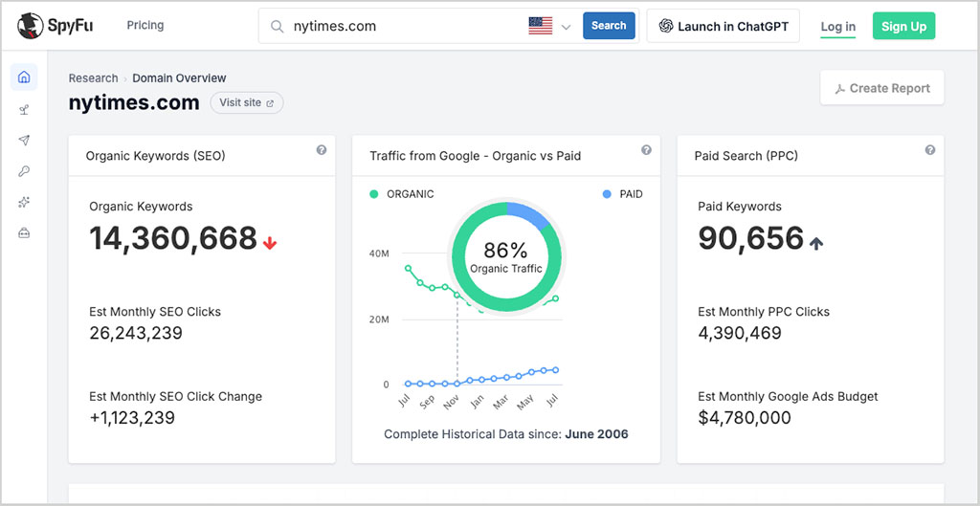Launch in ChatGPT button
The width and height of the screenshot is (980, 506).
724,26
